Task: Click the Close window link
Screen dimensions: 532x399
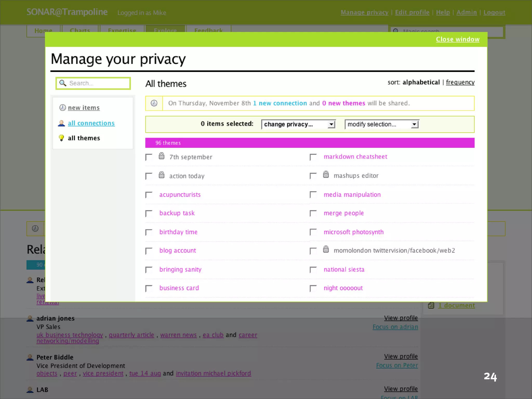Action: (457, 39)
